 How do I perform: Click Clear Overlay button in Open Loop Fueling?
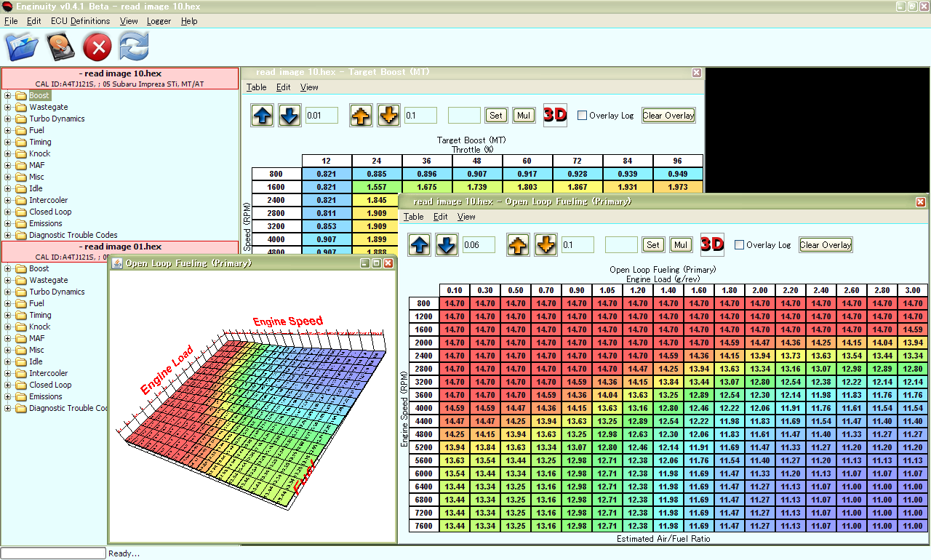[x=826, y=245]
